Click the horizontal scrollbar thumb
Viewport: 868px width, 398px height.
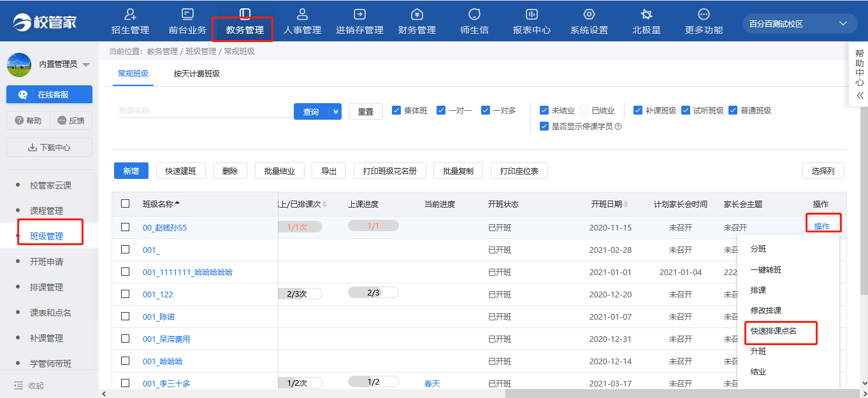pyautogui.click(x=682, y=394)
